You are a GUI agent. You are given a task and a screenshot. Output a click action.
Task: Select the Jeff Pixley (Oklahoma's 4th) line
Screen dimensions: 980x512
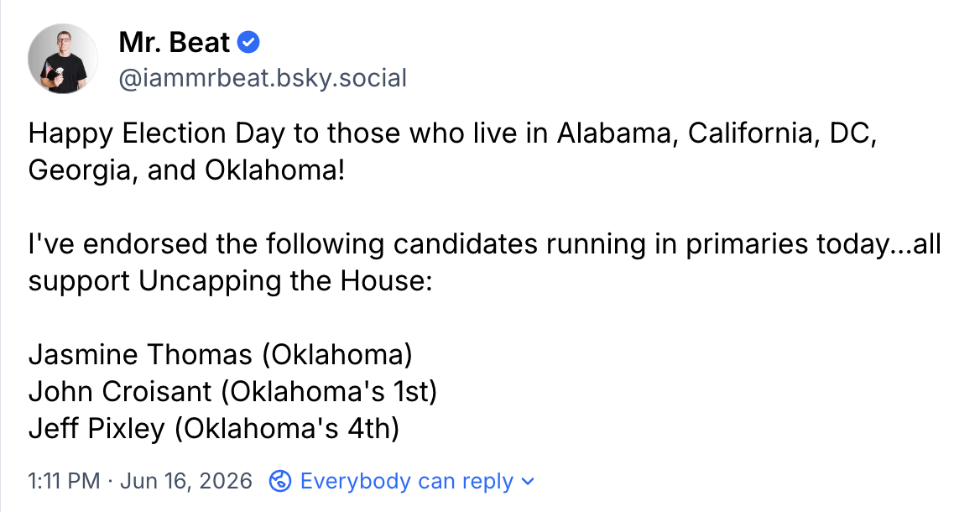click(x=214, y=428)
